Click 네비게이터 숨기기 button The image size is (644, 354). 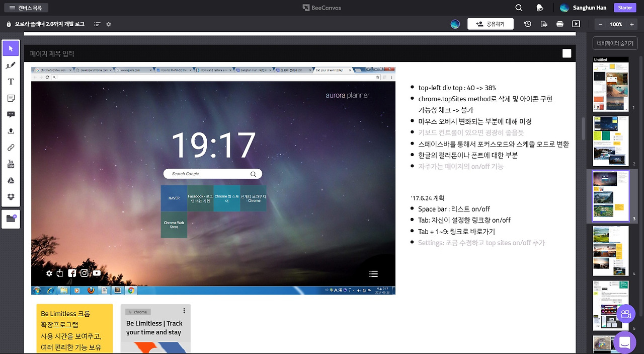(x=615, y=43)
